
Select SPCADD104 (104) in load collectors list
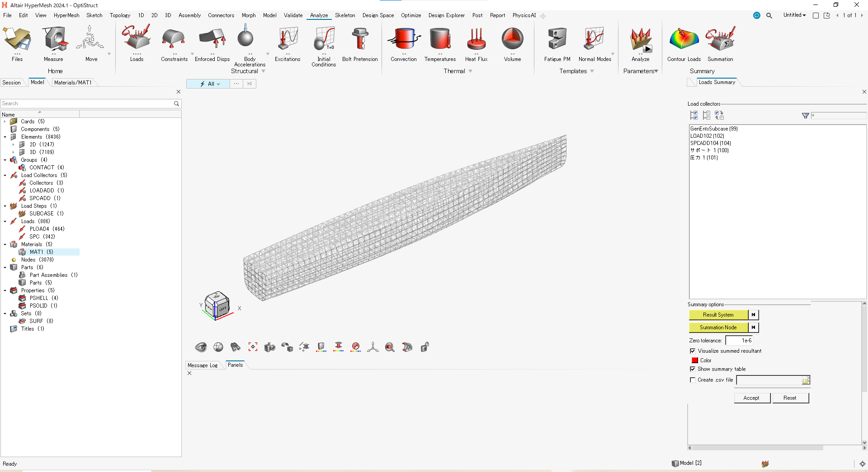click(710, 143)
